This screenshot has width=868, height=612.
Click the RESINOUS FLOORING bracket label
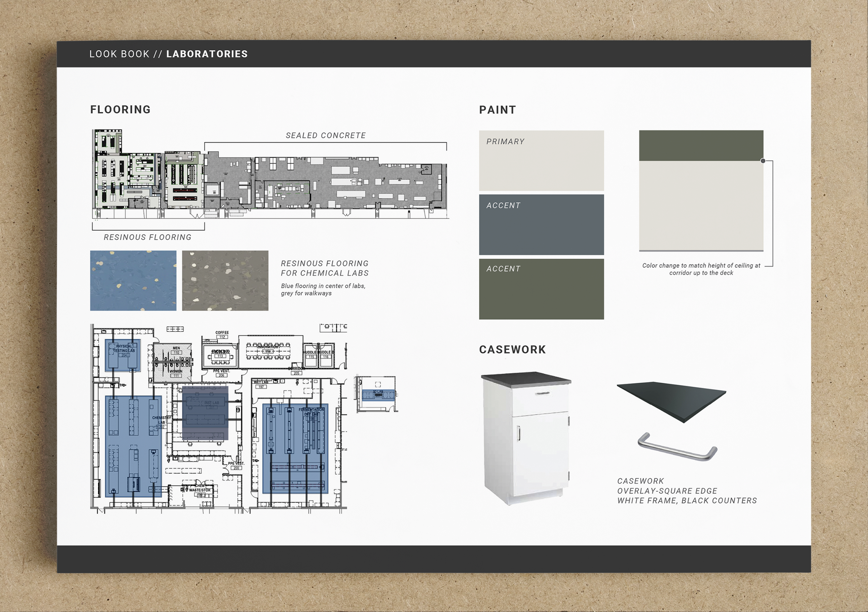point(148,237)
